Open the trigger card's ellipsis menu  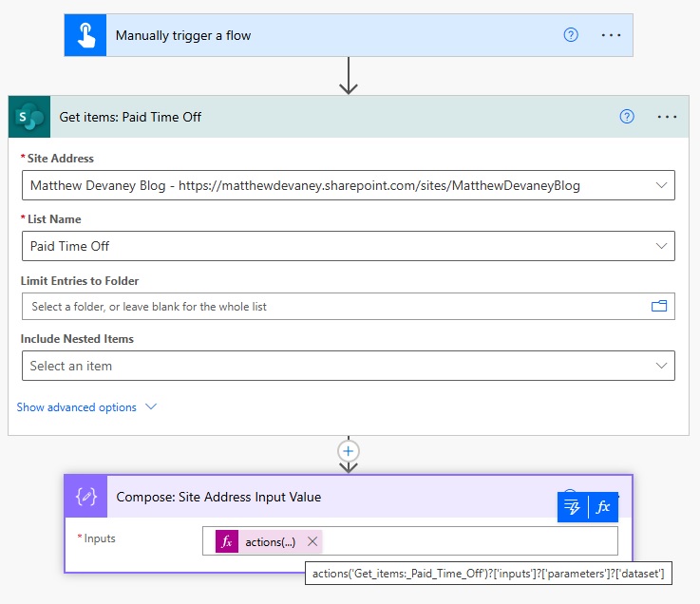tap(611, 35)
